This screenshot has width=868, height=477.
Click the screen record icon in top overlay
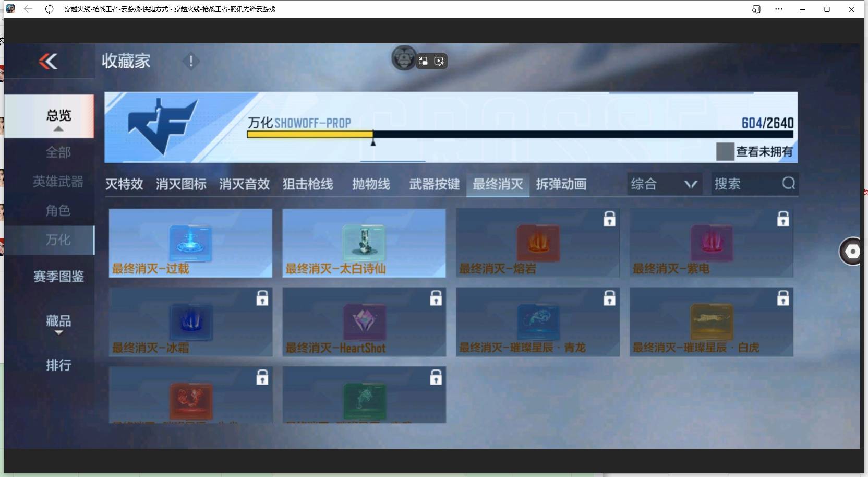[x=439, y=62]
